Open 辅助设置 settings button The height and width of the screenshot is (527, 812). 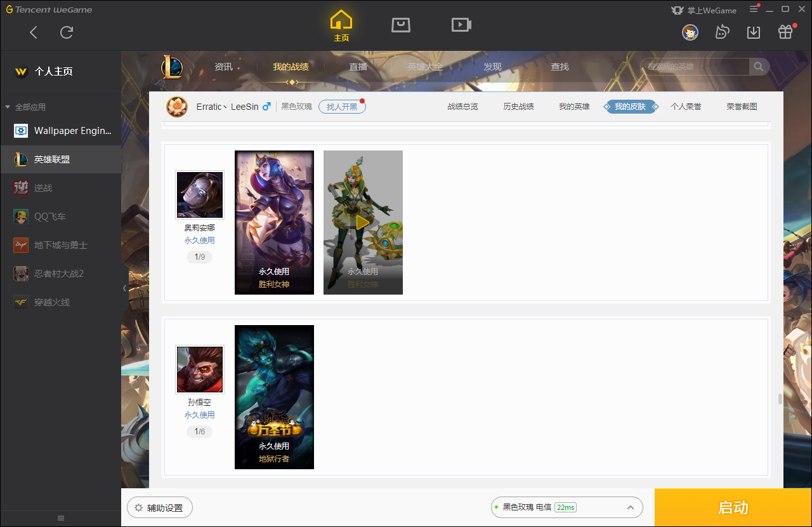pos(160,508)
